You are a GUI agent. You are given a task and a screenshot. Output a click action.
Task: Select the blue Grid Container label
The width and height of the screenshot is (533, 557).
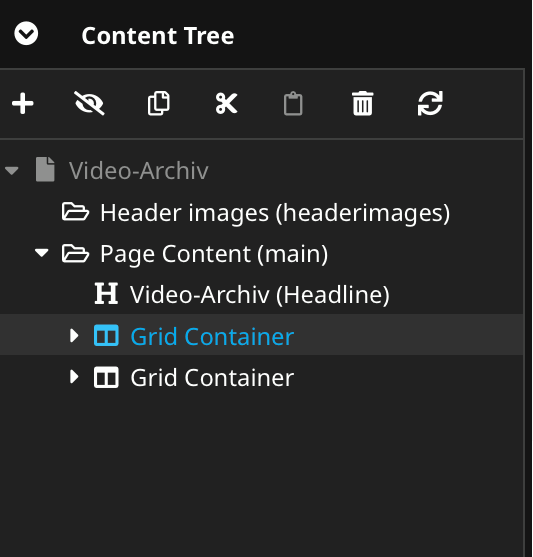click(x=212, y=336)
